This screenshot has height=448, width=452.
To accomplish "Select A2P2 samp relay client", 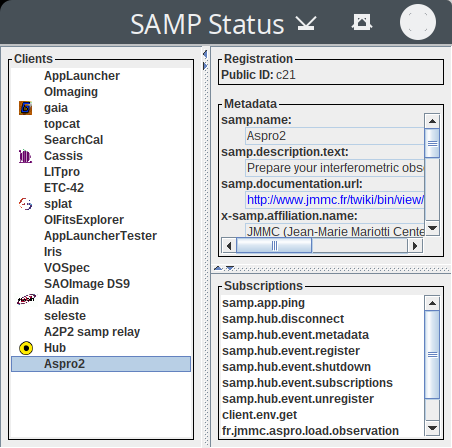I will 101,332.
